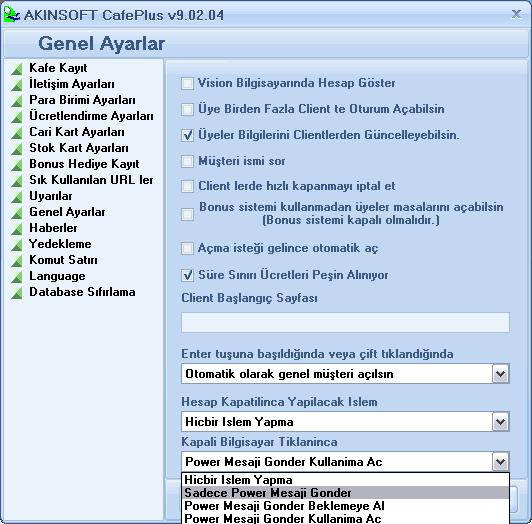Expand the Enter tuşuna basıldığında dropdown arrow
Viewport: 532px width, 524px height.
coord(500,374)
